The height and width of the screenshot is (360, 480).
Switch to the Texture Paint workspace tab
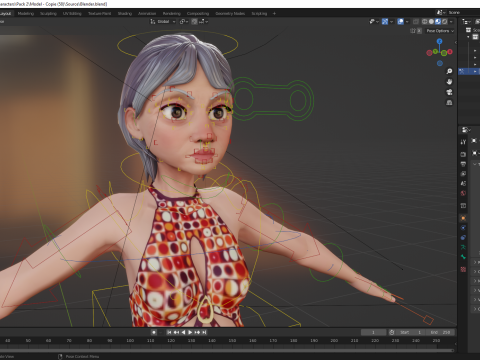click(x=99, y=14)
